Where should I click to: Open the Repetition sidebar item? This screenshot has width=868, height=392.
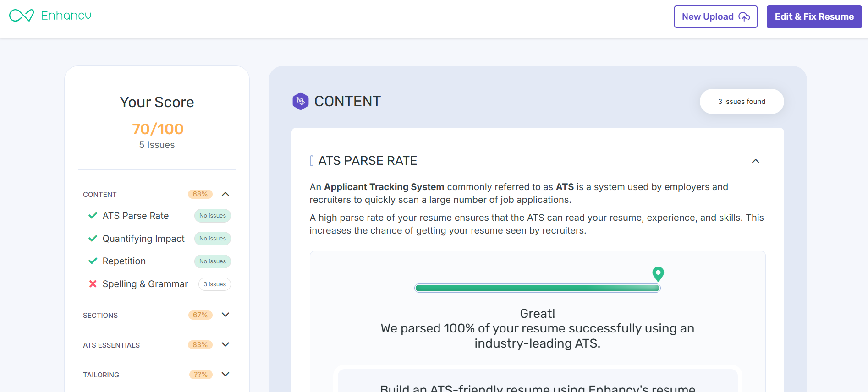pos(124,261)
